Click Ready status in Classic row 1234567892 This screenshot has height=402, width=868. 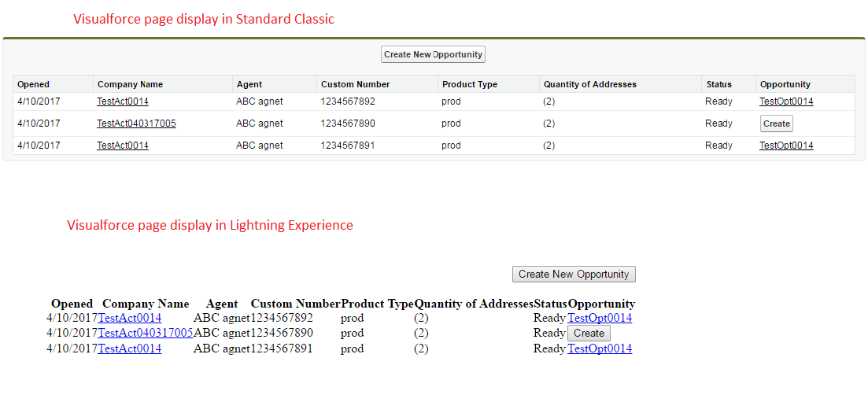click(719, 101)
